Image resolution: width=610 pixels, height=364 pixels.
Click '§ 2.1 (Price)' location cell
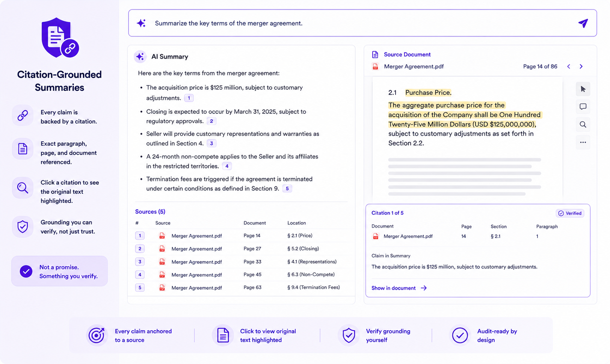(x=300, y=236)
